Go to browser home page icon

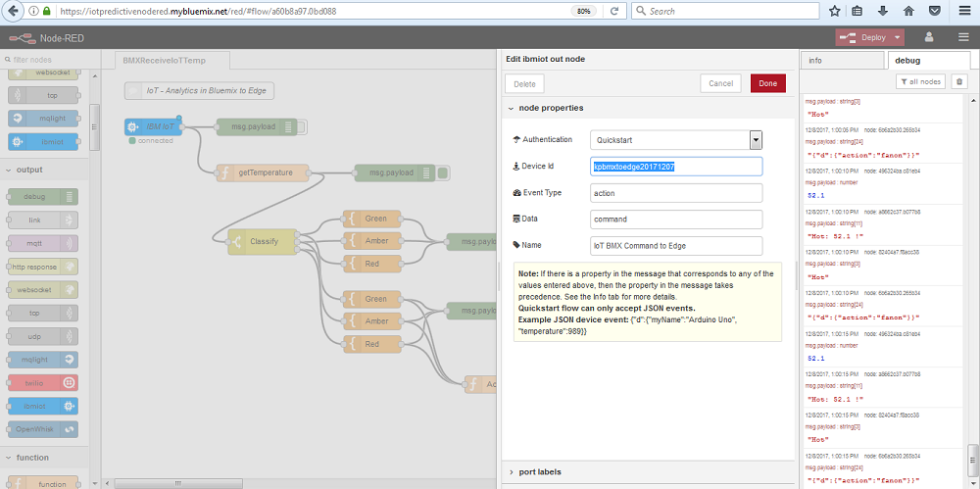coord(908,11)
